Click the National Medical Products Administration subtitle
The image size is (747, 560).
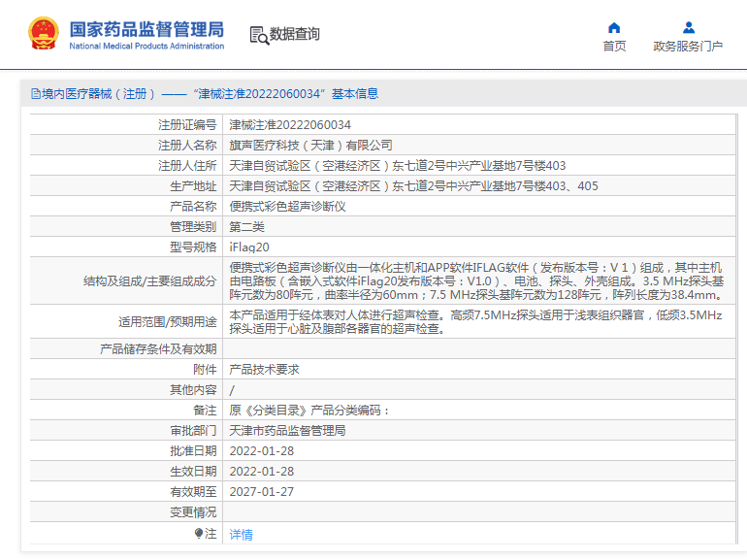(x=146, y=46)
